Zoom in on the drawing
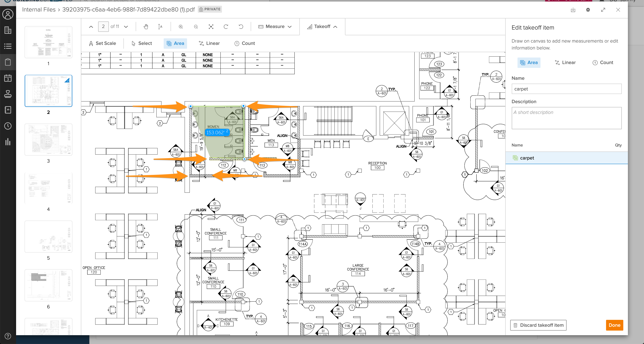Screen dimensions: 644x344 [x=181, y=26]
